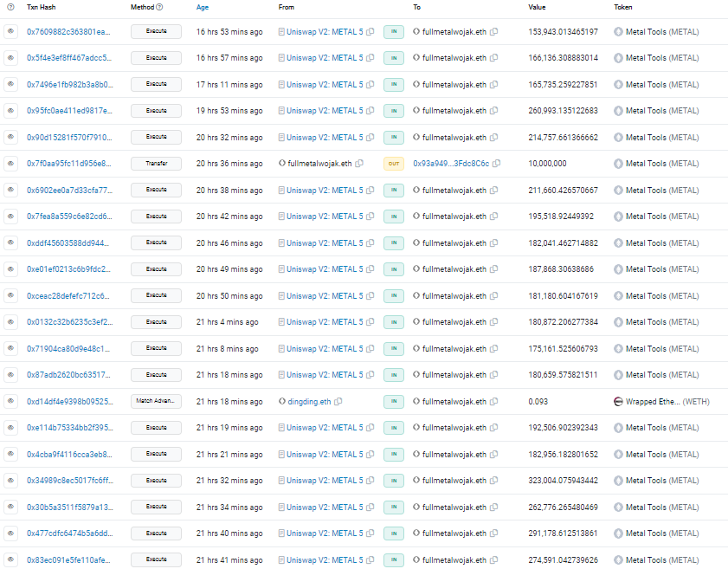
Task: Copy fullmetalwojak.eth From address in Transfer row
Action: pos(359,164)
